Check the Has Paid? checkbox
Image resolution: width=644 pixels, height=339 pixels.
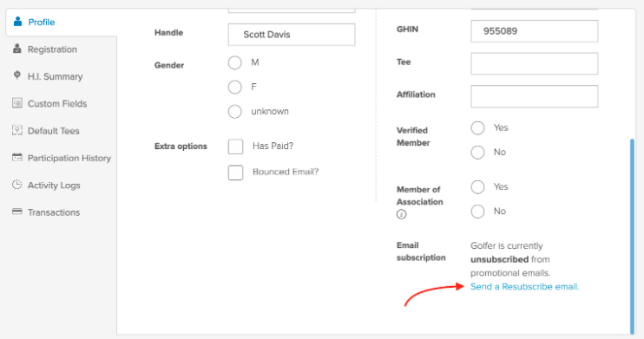pos(235,147)
